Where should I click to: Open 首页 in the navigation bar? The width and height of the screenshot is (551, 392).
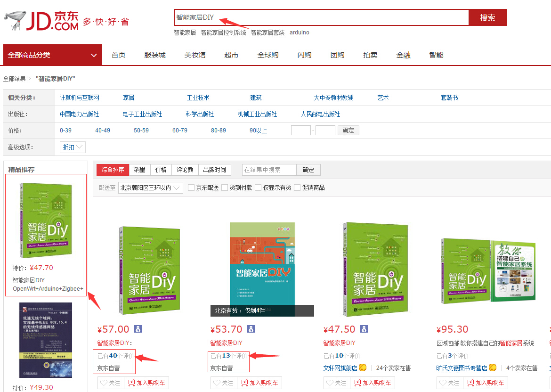click(118, 55)
